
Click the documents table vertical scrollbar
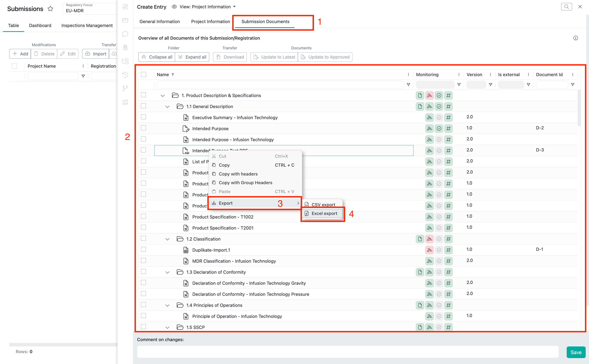pos(579,108)
